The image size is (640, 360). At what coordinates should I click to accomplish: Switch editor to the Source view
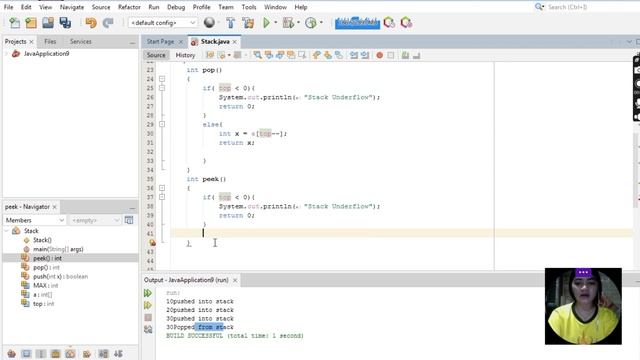(x=156, y=55)
